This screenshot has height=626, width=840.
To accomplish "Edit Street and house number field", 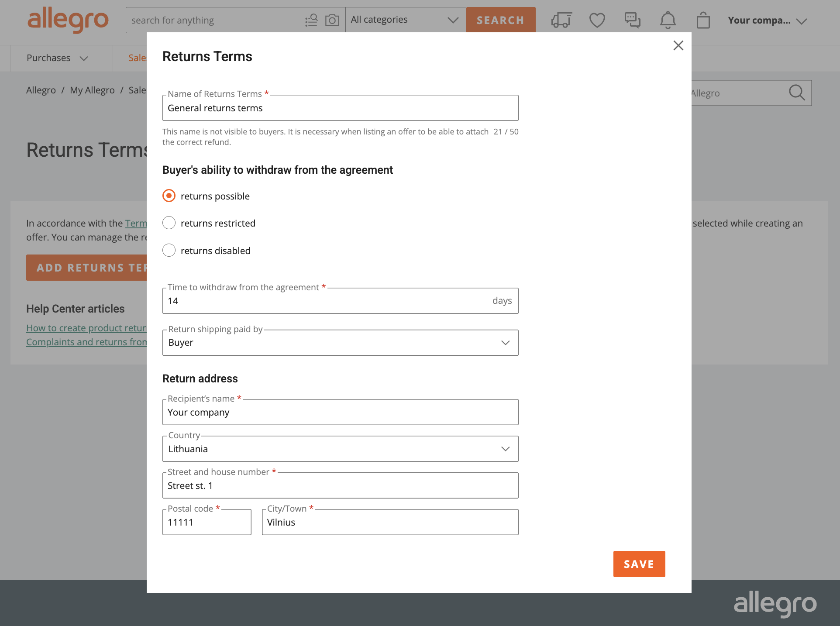I will click(341, 485).
